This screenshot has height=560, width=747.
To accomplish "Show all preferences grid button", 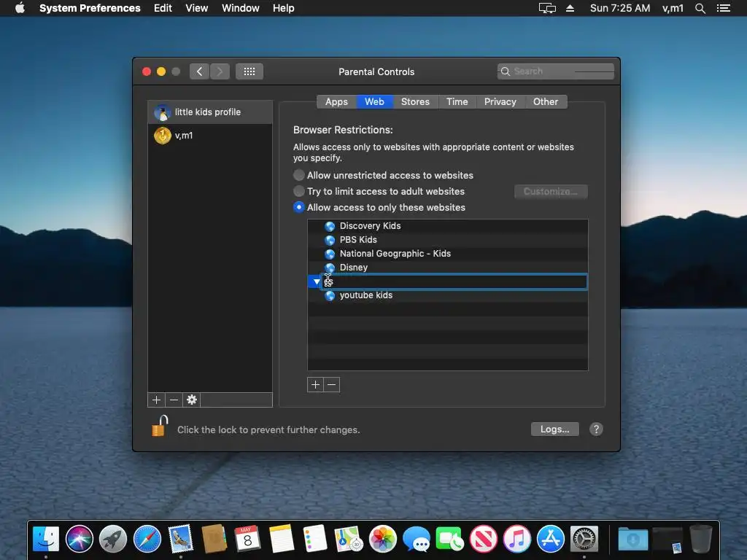I will coord(249,71).
